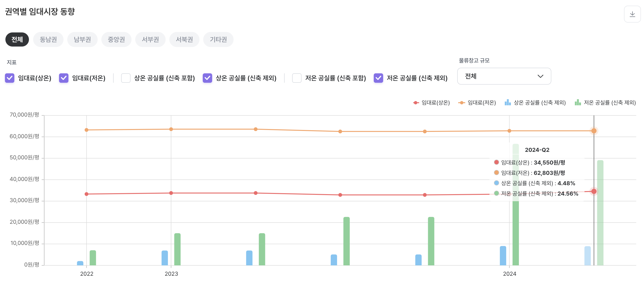Enable 저온 공실률 (신축 포함) checkbox
Screen dimensions: 644x283
click(297, 78)
